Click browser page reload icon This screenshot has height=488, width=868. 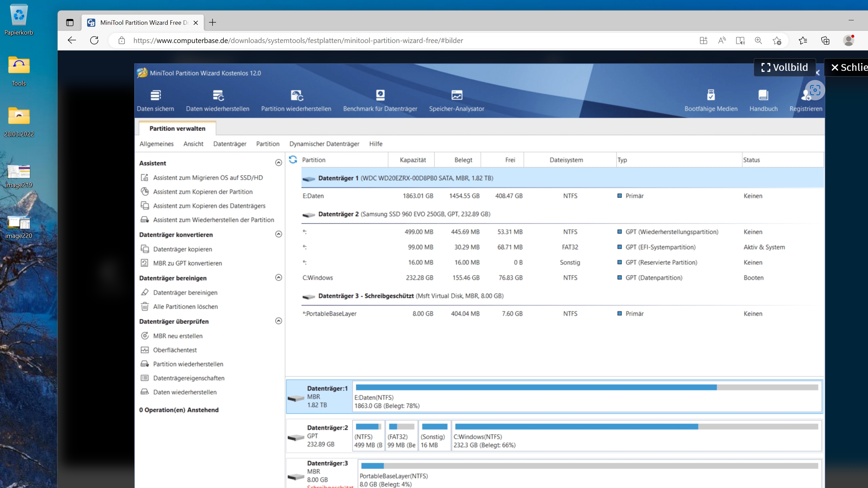point(94,41)
